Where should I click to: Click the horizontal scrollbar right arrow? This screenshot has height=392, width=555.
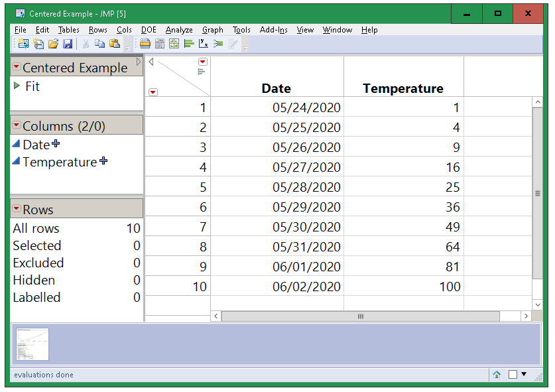526,316
